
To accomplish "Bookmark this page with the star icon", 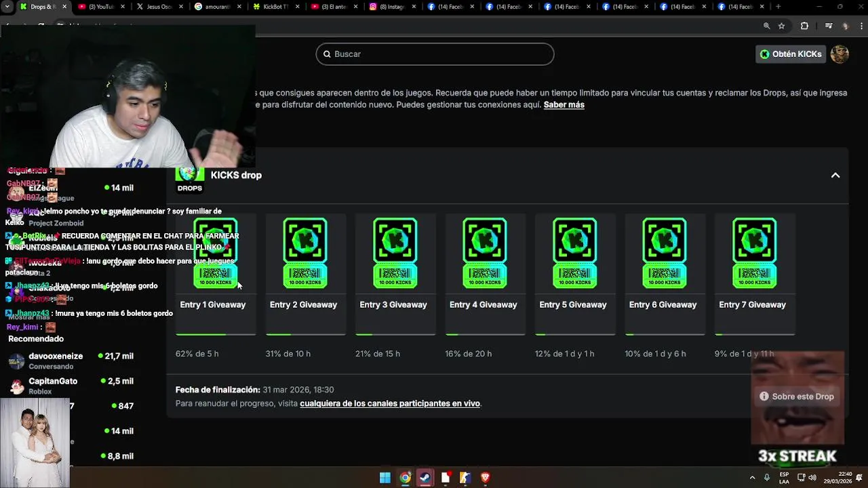I will tap(782, 26).
